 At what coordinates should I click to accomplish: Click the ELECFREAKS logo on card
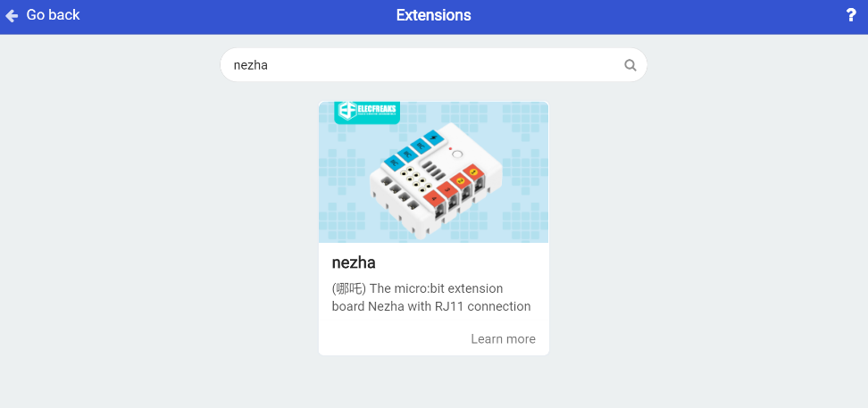[368, 112]
